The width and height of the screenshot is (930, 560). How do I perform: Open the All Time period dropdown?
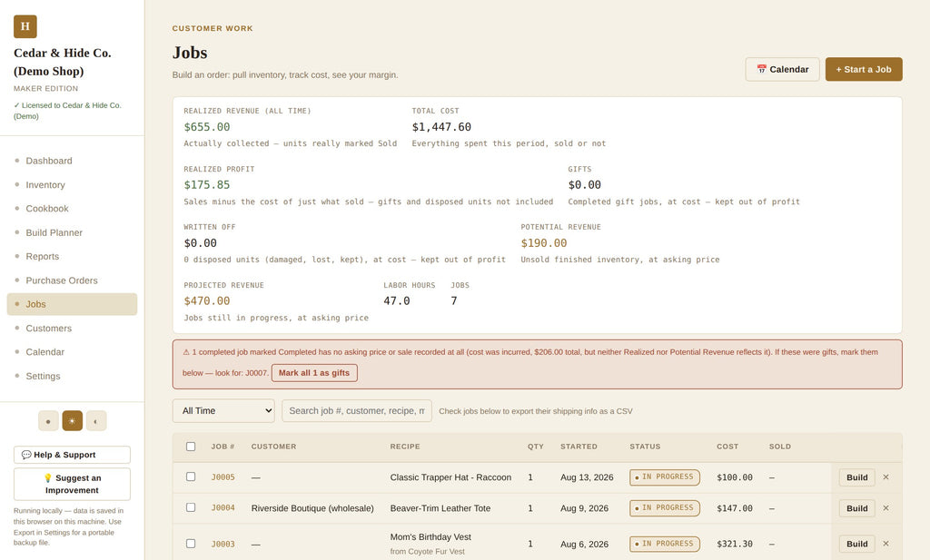click(223, 410)
